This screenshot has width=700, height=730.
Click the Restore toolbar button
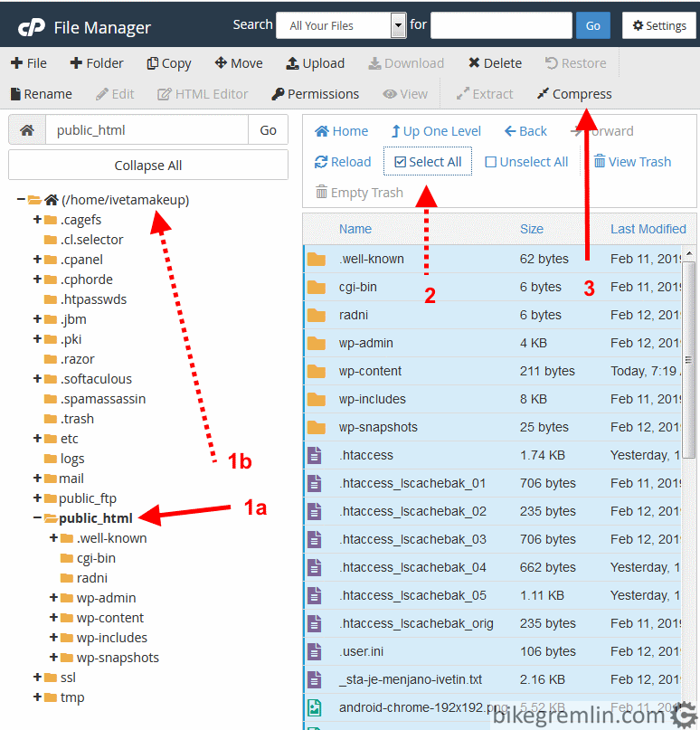click(576, 63)
